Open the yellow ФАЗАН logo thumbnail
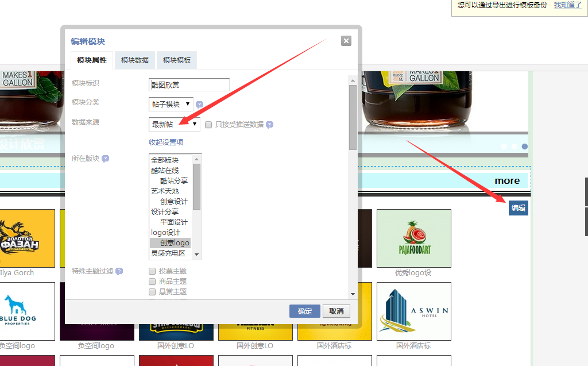 tap(27, 238)
